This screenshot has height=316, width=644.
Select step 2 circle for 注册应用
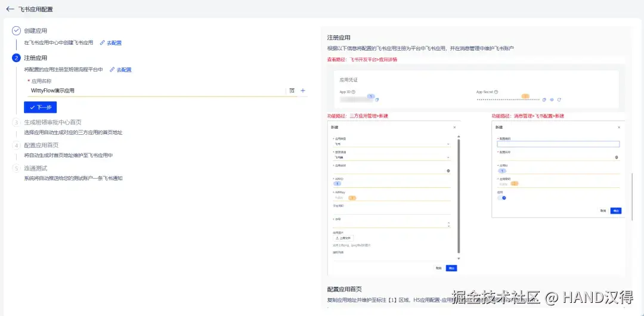click(16, 58)
